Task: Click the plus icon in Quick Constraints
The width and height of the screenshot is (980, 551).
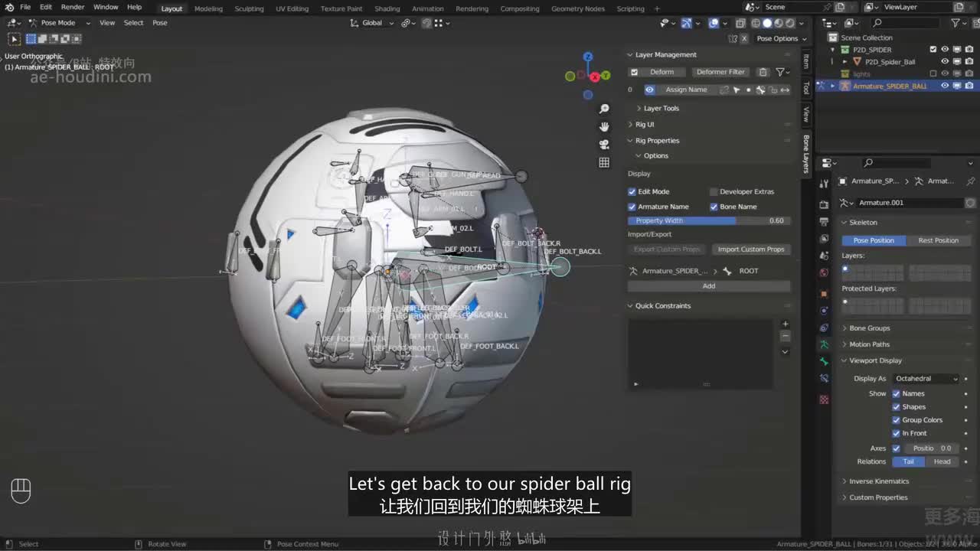Action: (785, 324)
